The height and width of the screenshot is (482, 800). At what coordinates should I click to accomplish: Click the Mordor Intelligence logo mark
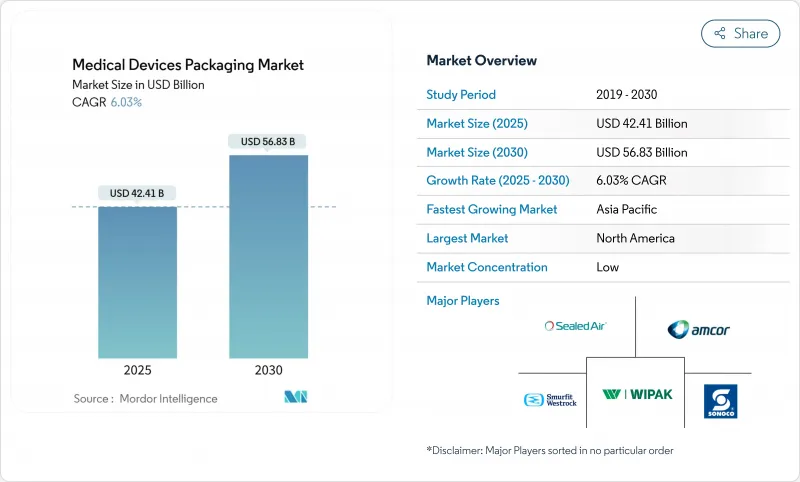click(x=295, y=398)
